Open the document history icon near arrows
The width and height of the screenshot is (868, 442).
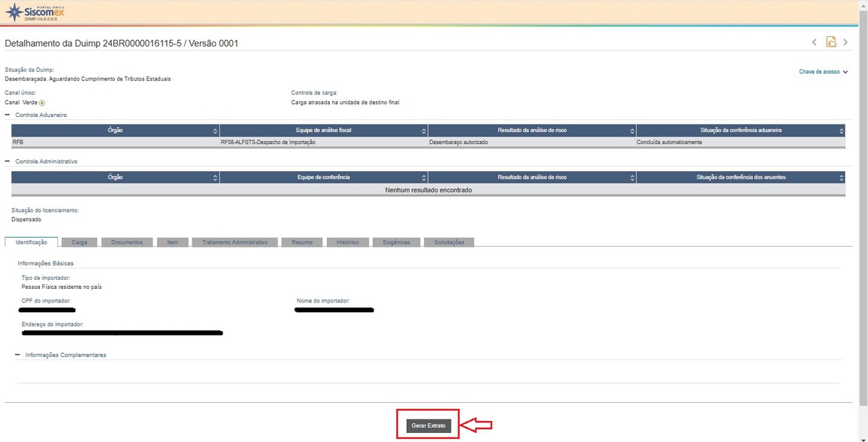(831, 42)
